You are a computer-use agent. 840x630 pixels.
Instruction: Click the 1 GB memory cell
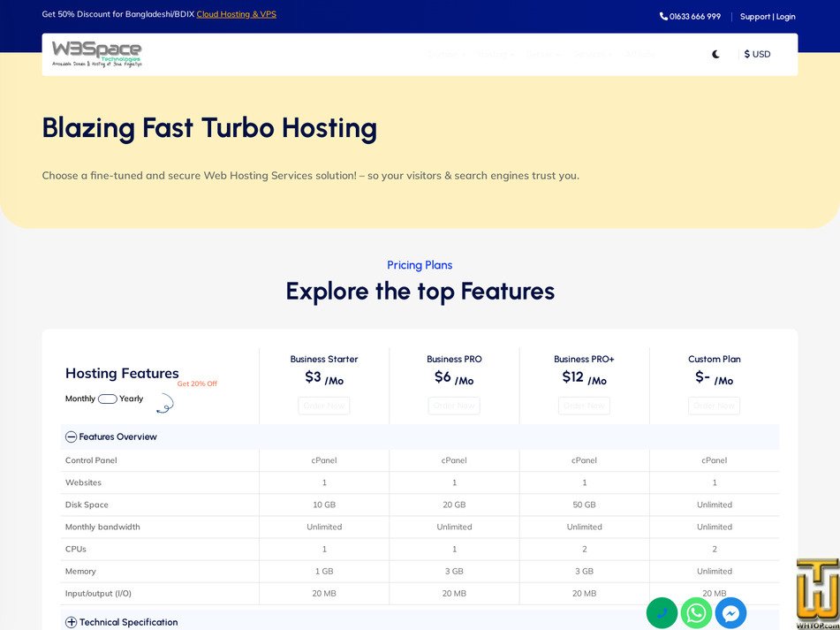click(x=324, y=571)
